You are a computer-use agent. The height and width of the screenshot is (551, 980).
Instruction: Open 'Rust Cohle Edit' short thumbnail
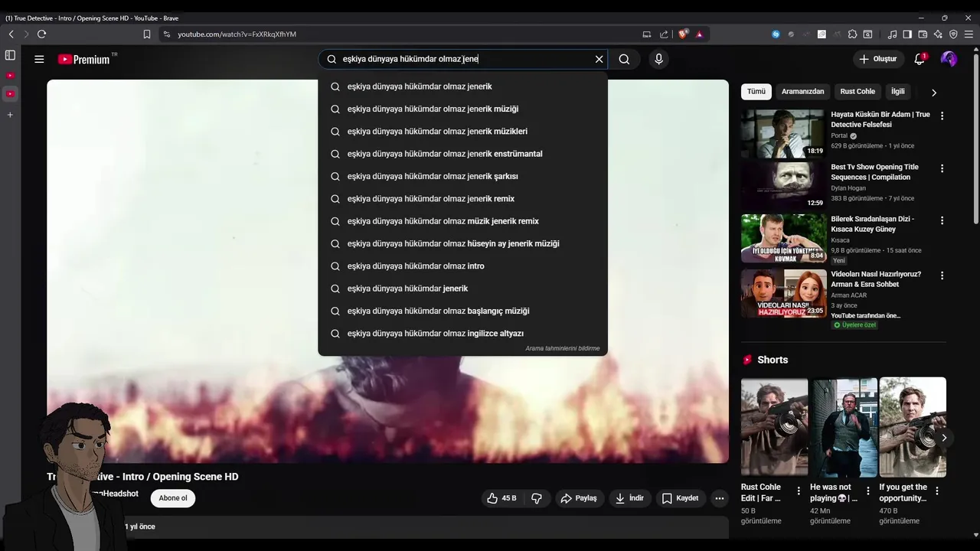774,427
